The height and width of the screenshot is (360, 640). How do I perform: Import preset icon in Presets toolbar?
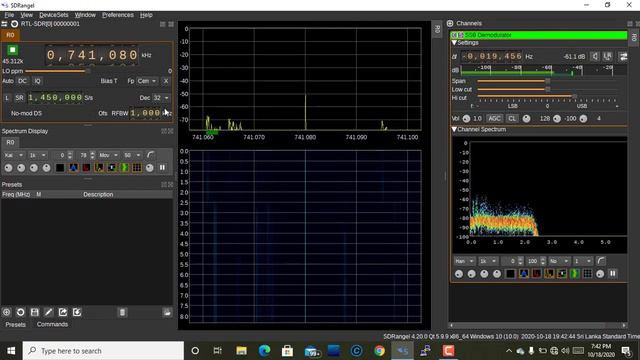77,313
